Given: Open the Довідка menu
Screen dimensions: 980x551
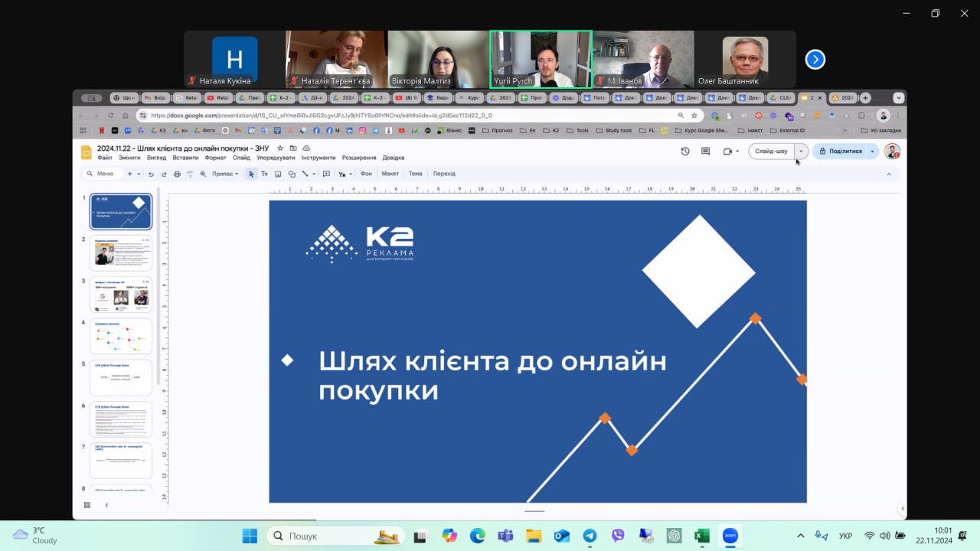Looking at the screenshot, I should [x=394, y=158].
